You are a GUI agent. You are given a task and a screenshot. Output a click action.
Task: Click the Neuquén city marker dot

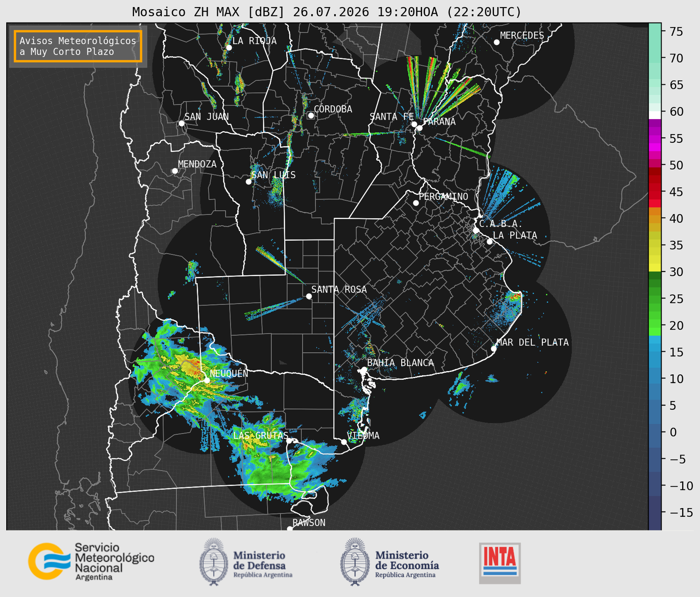(207, 380)
